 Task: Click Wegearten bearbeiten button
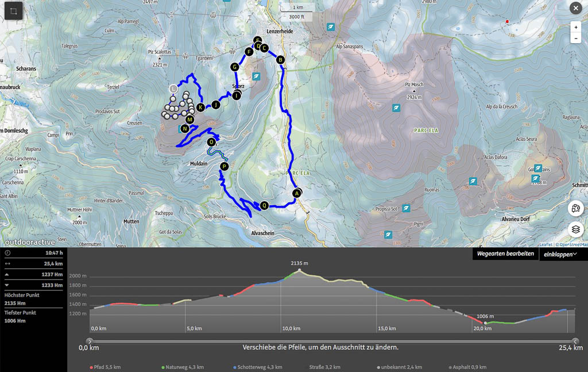505,254
